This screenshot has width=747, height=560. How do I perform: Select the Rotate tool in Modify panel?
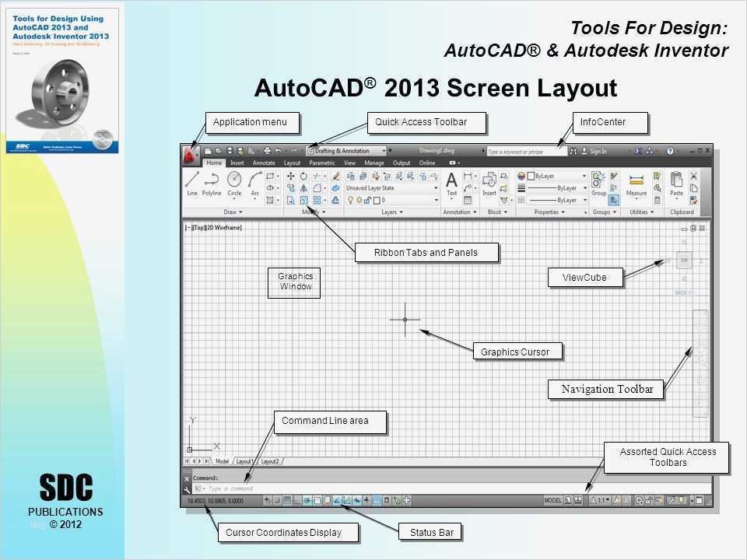303,177
